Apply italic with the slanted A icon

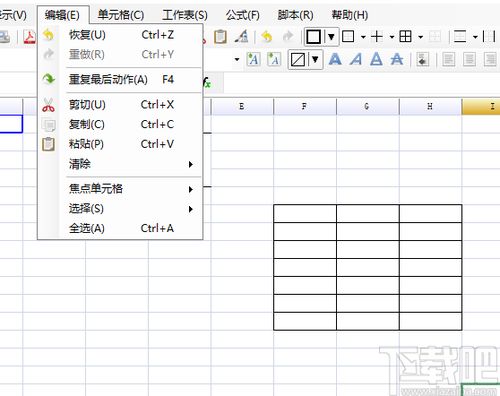pyautogui.click(x=356, y=60)
